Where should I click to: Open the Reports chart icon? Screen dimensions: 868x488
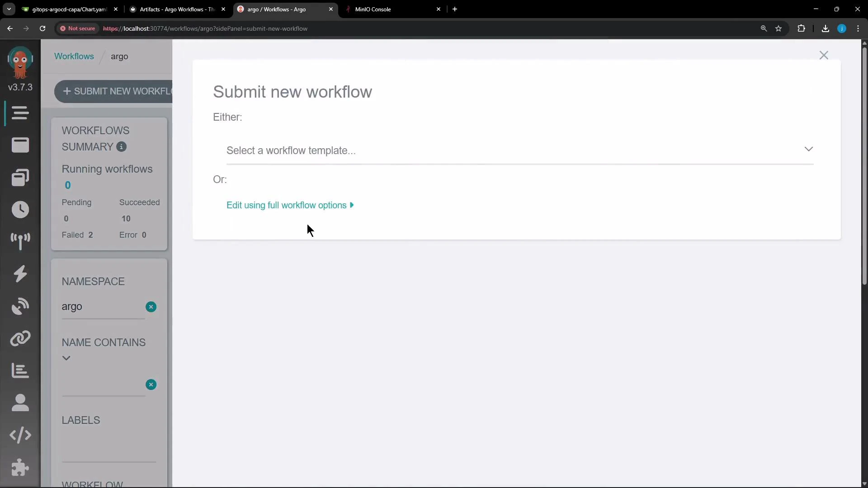[x=20, y=371]
